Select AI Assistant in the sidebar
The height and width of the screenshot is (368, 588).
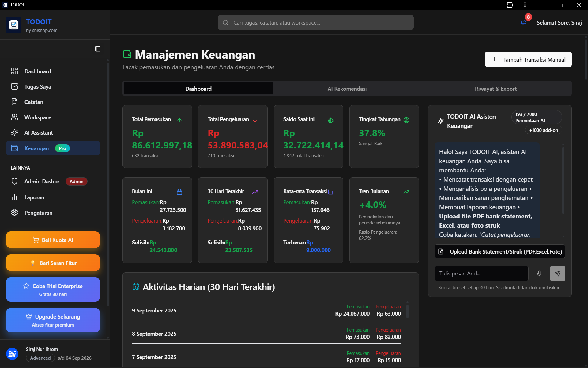pos(38,132)
